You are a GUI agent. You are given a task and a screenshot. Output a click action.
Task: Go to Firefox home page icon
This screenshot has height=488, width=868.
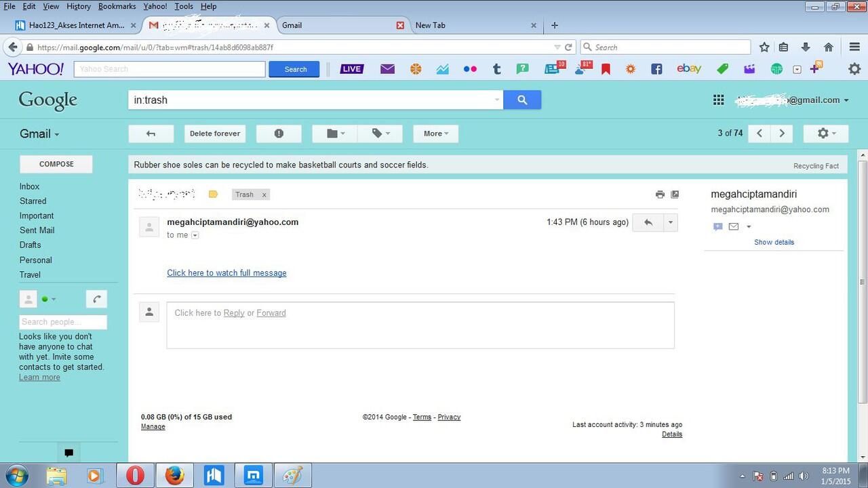[828, 47]
